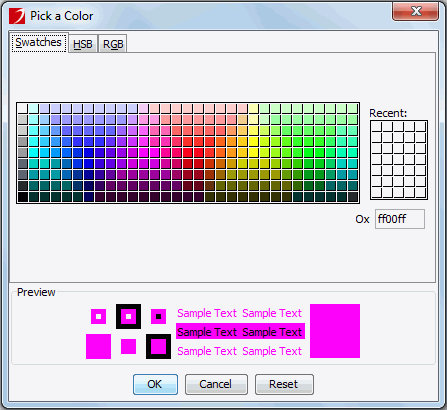Pick the first empty Recent swatch cell

(377, 127)
